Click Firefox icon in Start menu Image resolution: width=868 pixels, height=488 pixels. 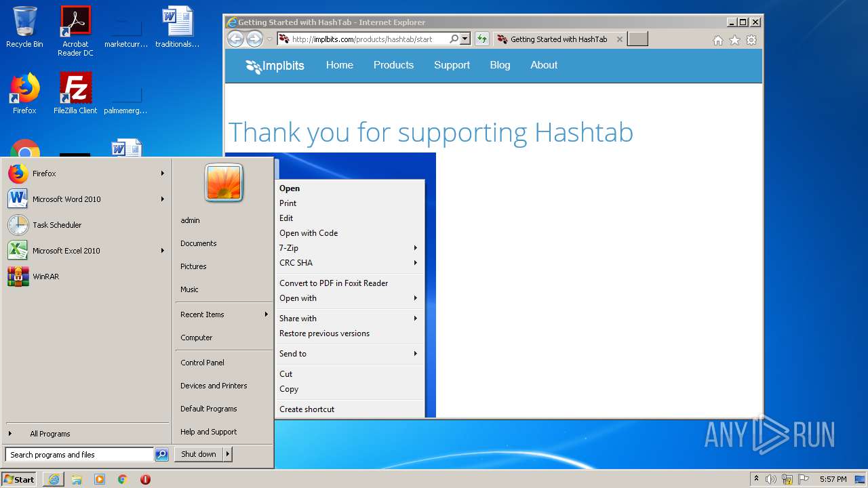[18, 174]
